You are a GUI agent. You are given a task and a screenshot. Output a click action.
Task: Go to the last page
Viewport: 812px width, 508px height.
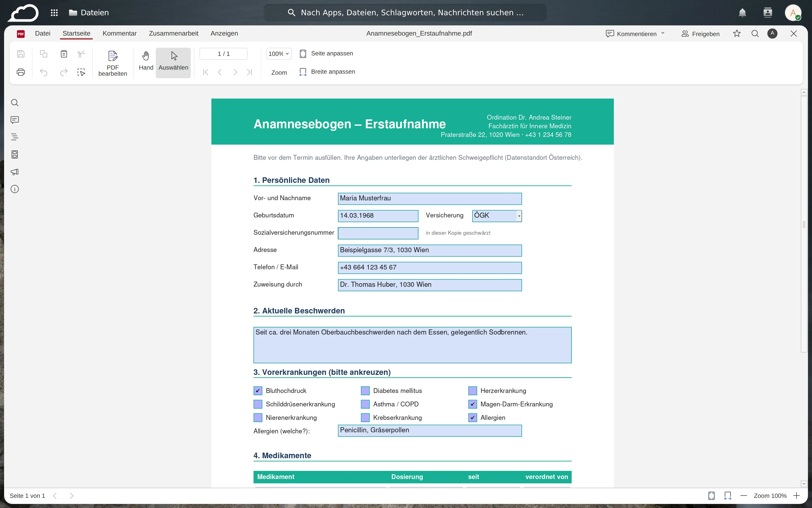tap(249, 72)
